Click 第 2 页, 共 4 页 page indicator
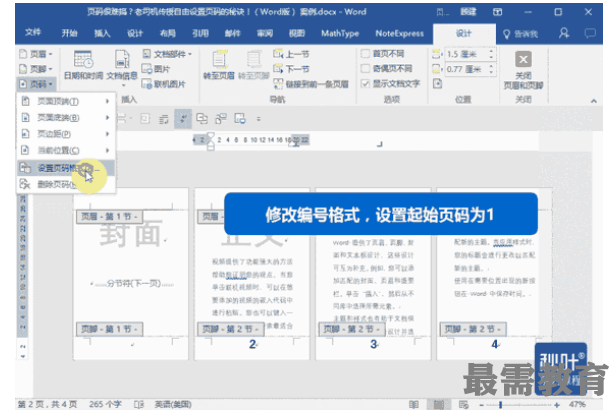Screen dimensions: 615x419 click(47, 404)
